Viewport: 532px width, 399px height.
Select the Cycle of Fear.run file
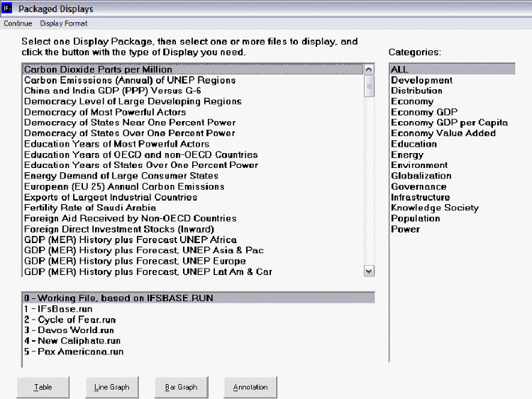69,320
